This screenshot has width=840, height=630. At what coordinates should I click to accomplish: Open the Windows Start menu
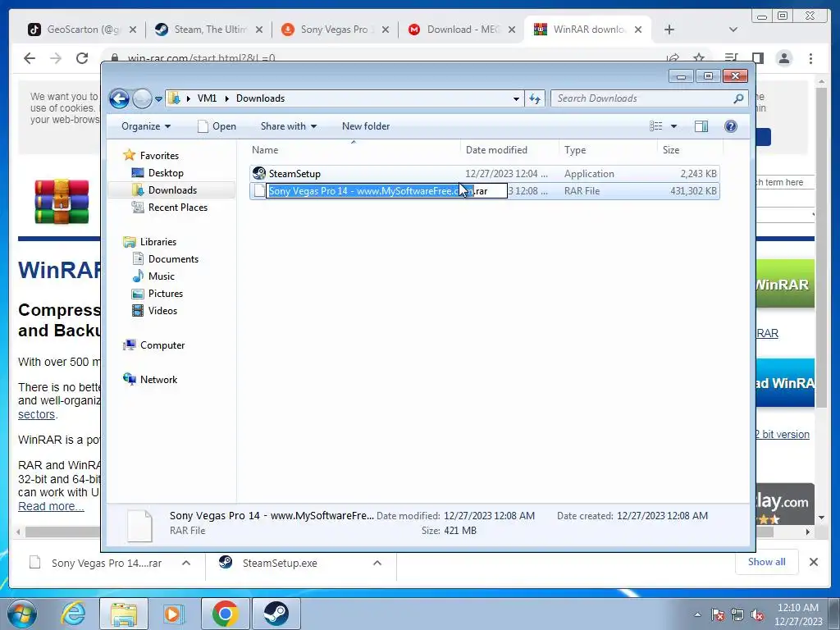click(x=21, y=614)
